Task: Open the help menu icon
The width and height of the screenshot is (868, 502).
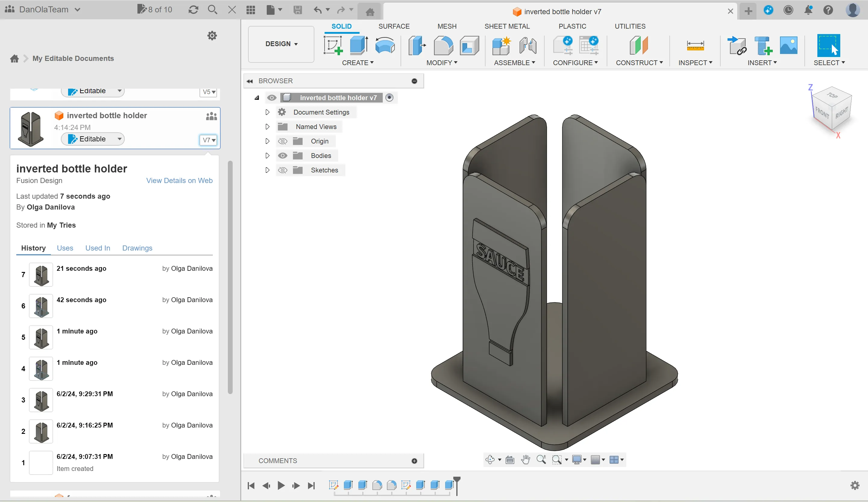Action: (x=828, y=10)
